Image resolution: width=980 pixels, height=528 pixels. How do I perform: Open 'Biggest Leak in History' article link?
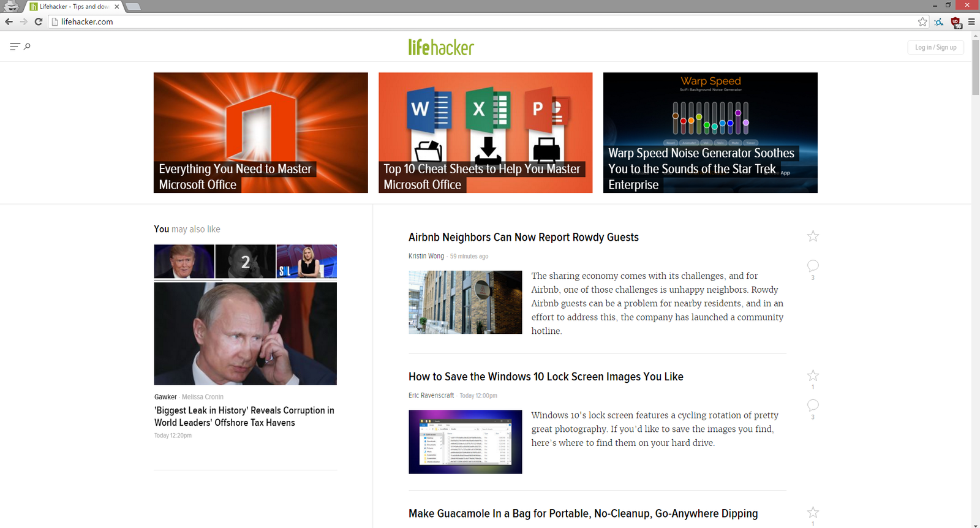(x=244, y=417)
